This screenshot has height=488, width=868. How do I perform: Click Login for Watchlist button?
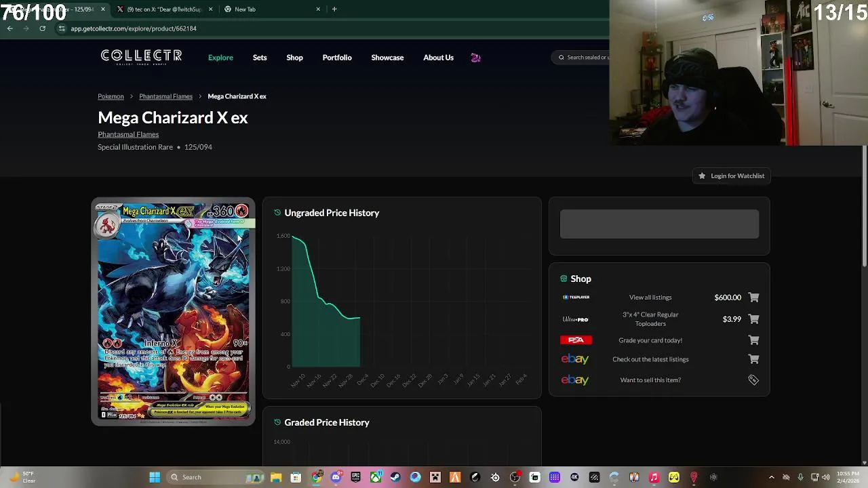coord(731,176)
